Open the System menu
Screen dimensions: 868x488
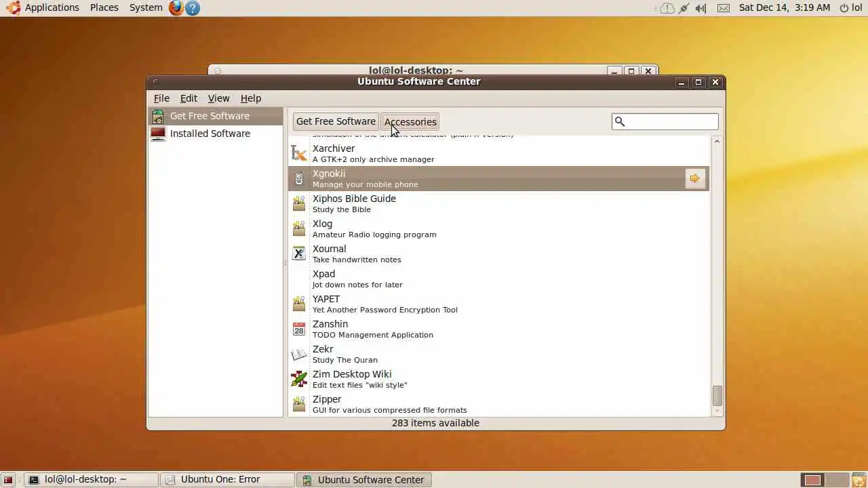click(x=146, y=7)
